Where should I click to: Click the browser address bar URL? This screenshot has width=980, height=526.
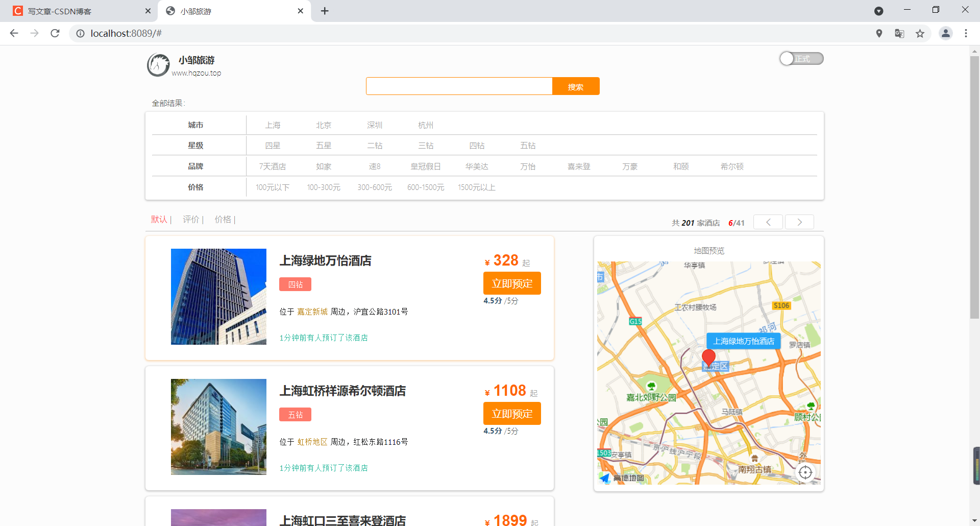point(126,33)
